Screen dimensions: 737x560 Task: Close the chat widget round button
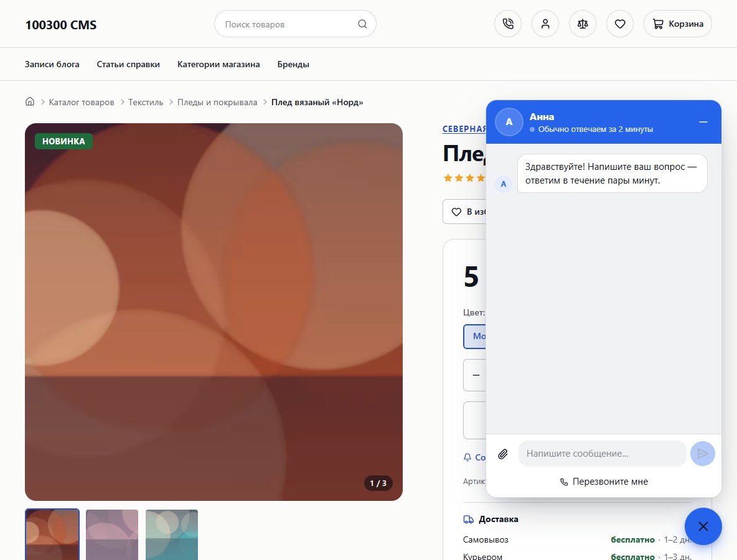(x=703, y=526)
